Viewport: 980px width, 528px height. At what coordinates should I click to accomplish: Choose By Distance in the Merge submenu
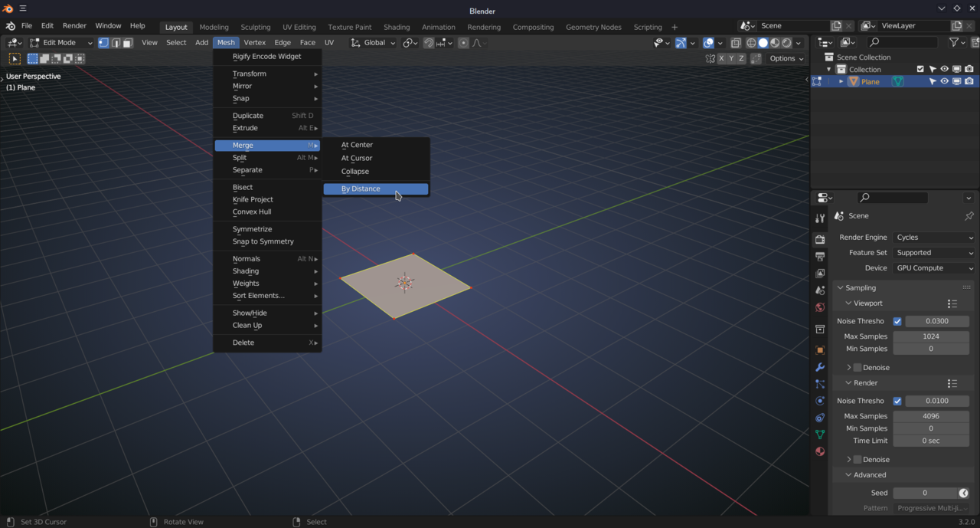pos(375,189)
